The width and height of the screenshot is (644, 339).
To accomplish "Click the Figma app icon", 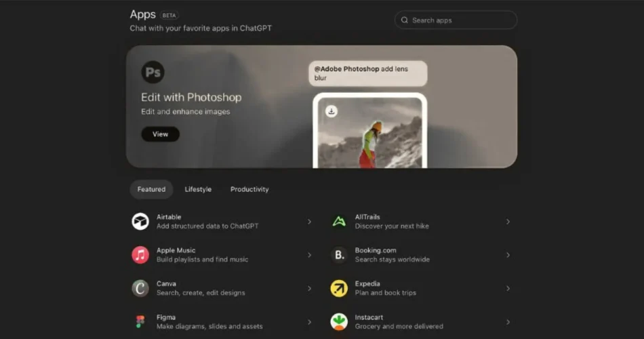I will [140, 321].
